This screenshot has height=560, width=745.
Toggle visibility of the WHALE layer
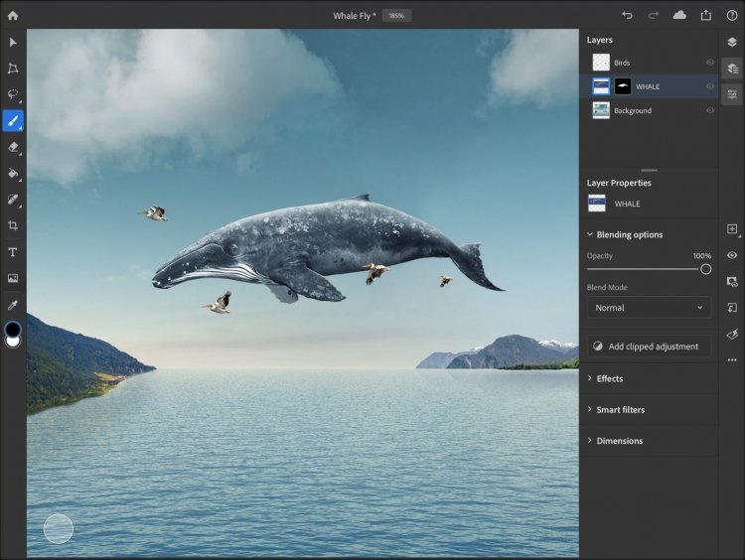tap(710, 86)
